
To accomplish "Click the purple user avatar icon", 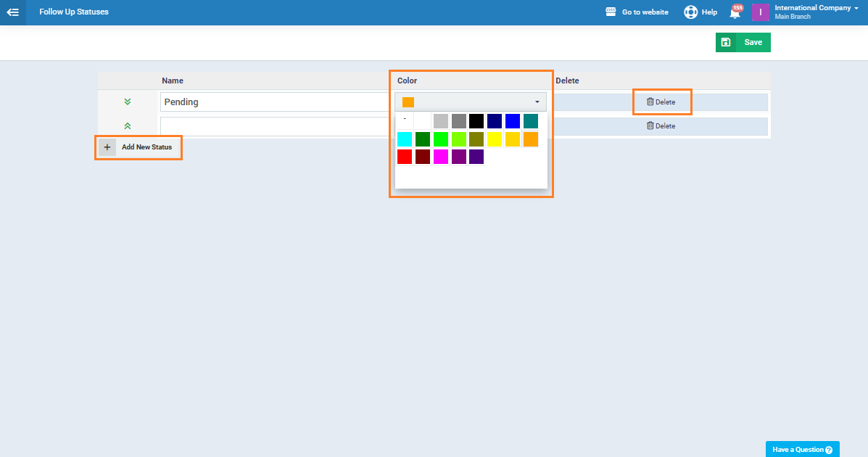I will tap(760, 12).
